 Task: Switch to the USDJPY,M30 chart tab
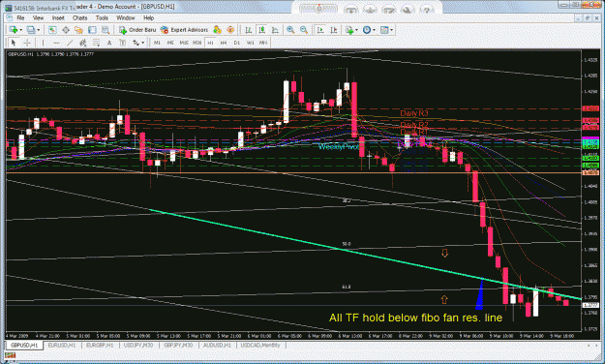coord(138,345)
